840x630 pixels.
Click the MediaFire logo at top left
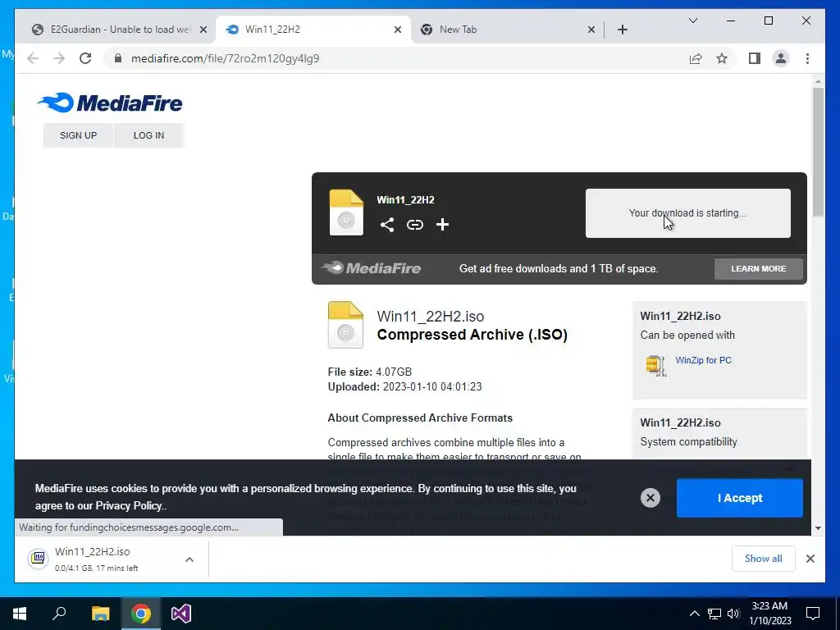coord(110,103)
